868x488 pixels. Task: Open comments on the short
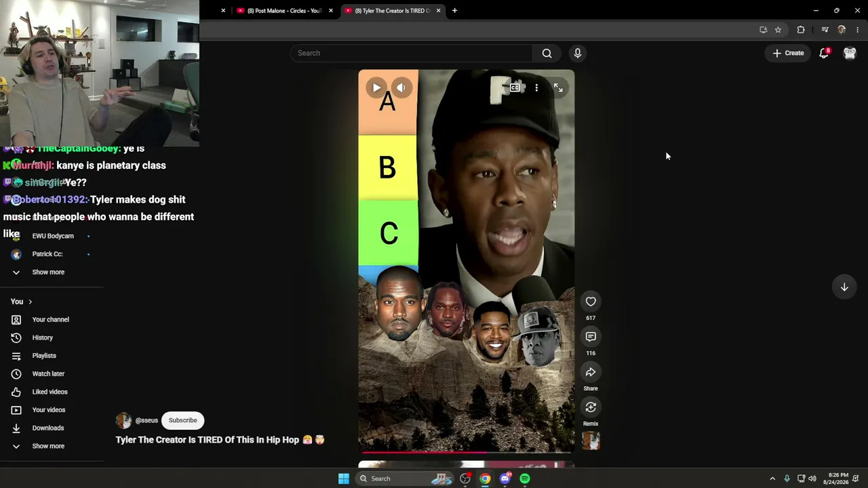591,337
